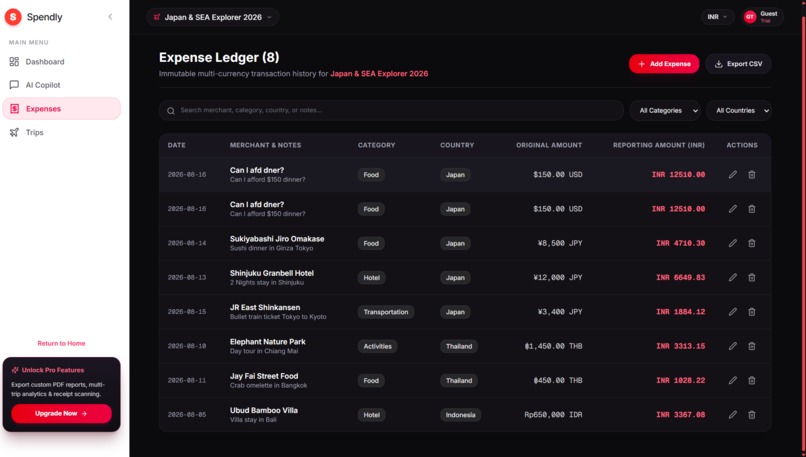Click the Japan & SEA Explorer 2026 red link
This screenshot has width=806, height=457.
[x=379, y=74]
